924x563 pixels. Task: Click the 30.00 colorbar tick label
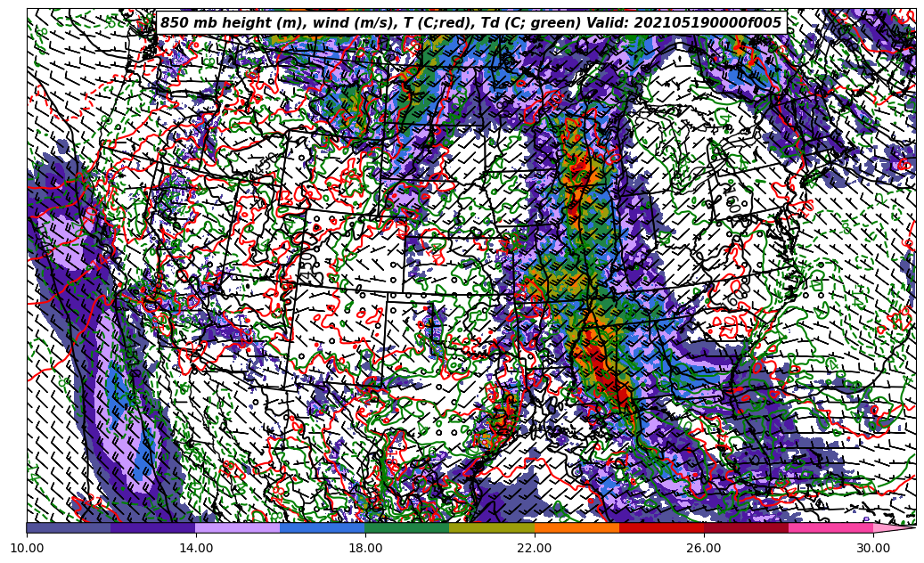(x=873, y=548)
